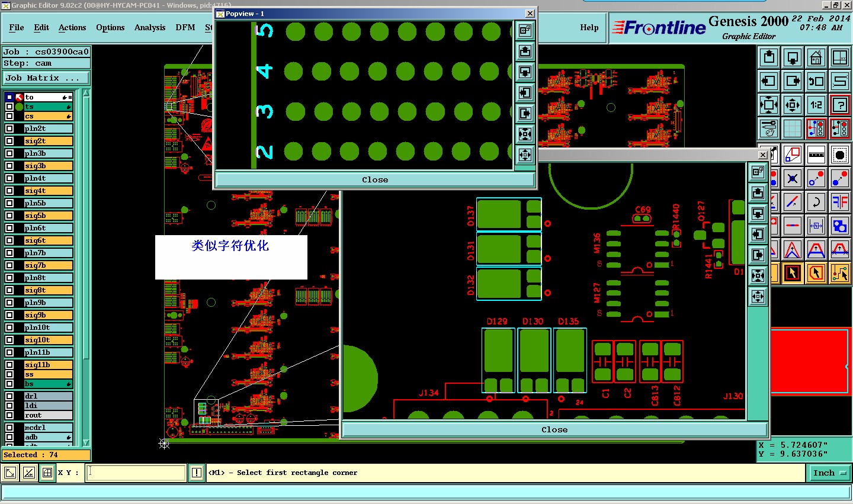The width and height of the screenshot is (853, 504).
Task: Select the red-blue horizontal line tool
Action: coord(793,226)
